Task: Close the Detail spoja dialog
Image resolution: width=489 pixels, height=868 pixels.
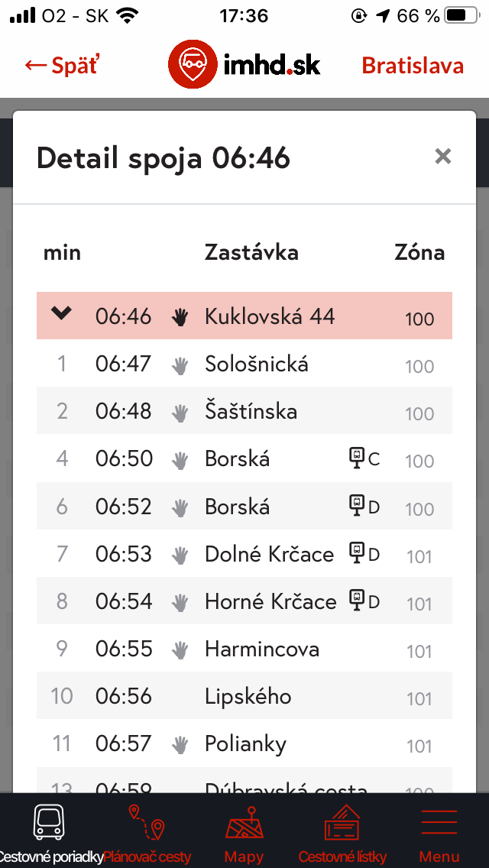Action: click(443, 157)
